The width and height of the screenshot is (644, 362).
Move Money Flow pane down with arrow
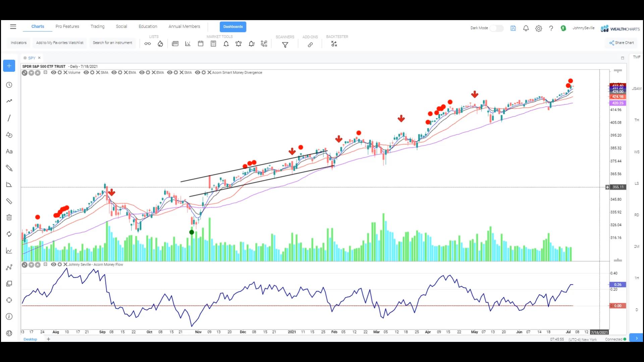click(31, 265)
